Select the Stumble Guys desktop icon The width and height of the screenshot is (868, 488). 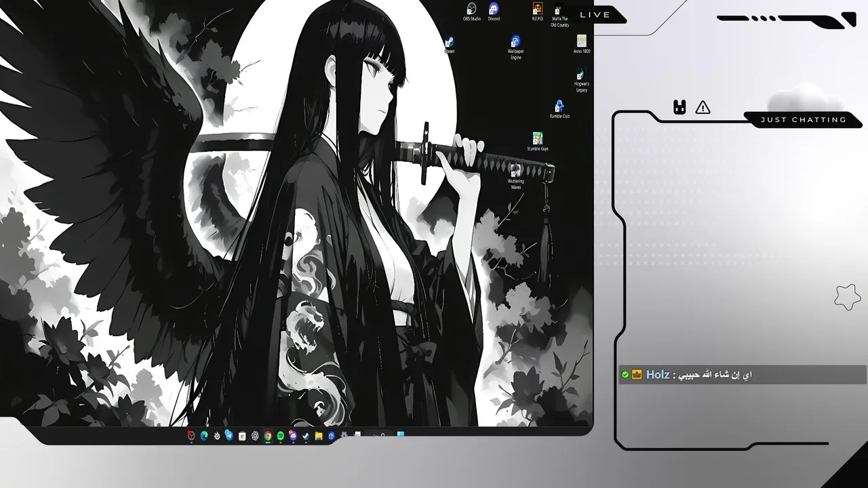click(x=538, y=142)
